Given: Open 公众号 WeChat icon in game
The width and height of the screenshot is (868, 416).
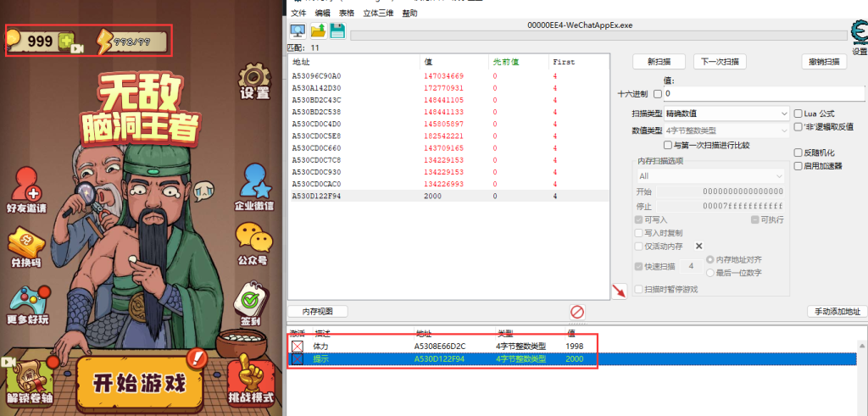Looking at the screenshot, I should [254, 244].
